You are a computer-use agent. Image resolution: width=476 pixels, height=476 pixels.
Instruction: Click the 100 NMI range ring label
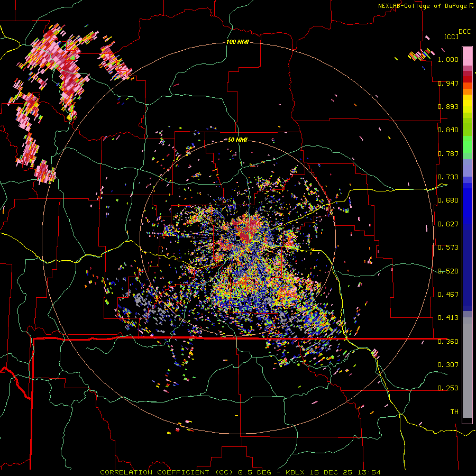tap(237, 42)
